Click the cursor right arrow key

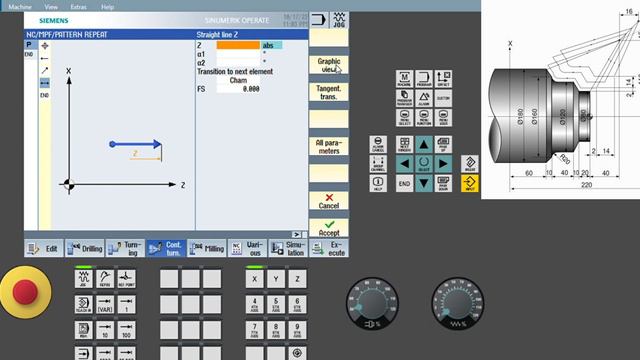443,164
